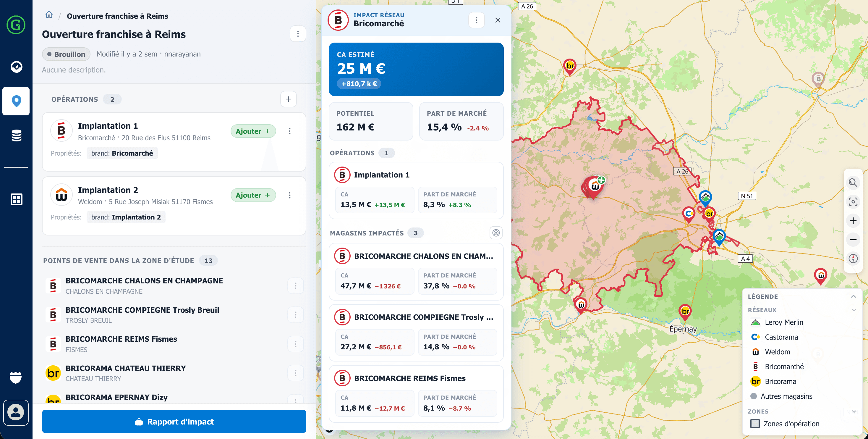The image size is (868, 439).
Task: Open the dashboard gauge icon in sidebar
Action: 16,67
